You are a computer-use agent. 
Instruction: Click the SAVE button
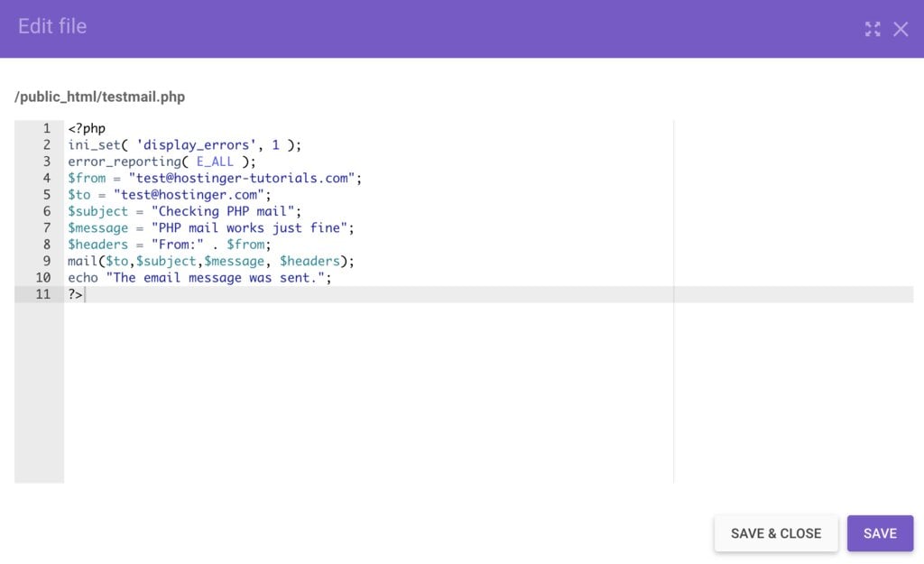(x=880, y=532)
